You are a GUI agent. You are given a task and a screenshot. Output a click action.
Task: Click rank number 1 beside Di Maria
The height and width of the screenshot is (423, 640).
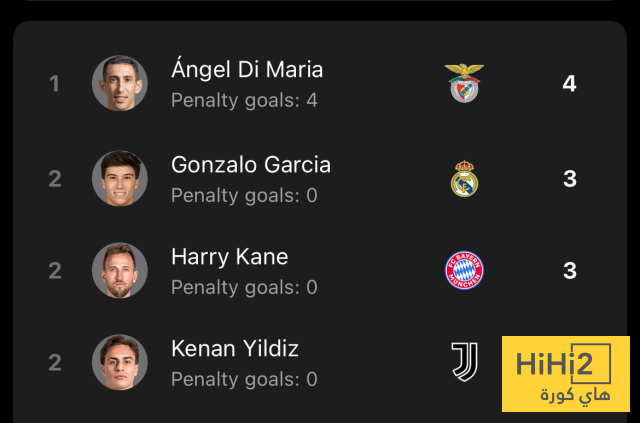coord(55,84)
